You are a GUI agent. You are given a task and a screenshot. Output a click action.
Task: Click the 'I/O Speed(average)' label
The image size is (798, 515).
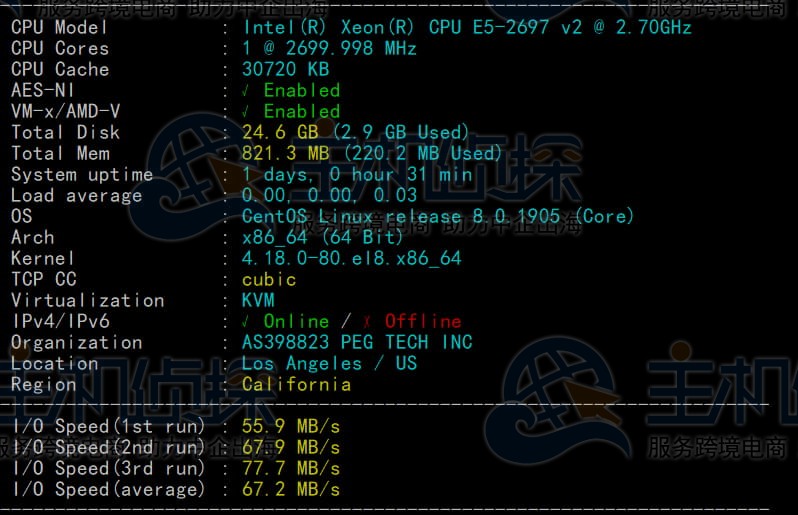click(x=109, y=490)
